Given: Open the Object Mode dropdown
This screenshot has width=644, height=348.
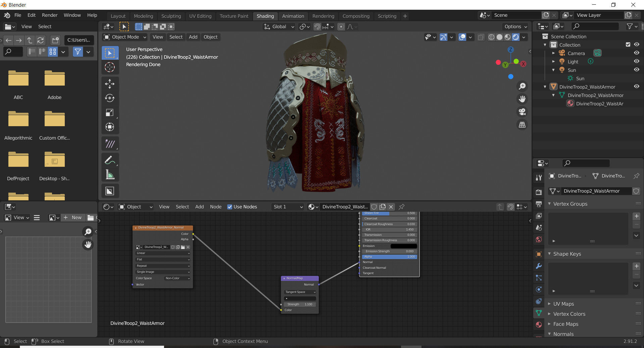Looking at the screenshot, I should [125, 37].
